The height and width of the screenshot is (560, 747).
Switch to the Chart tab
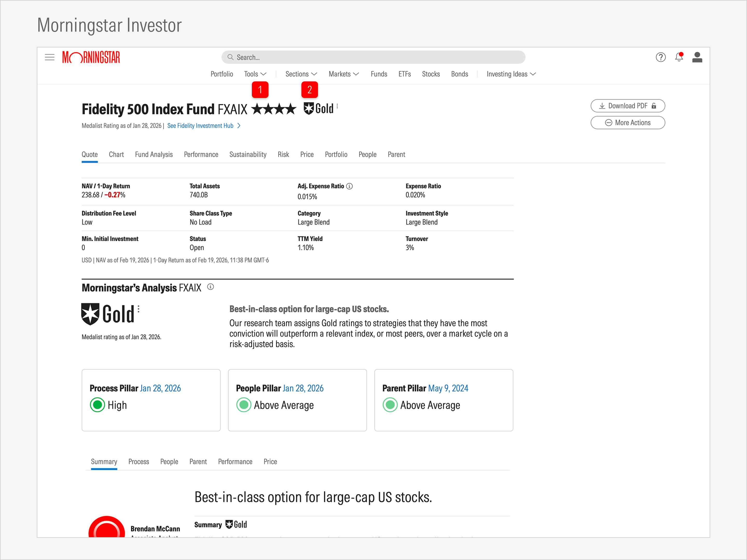coord(116,155)
